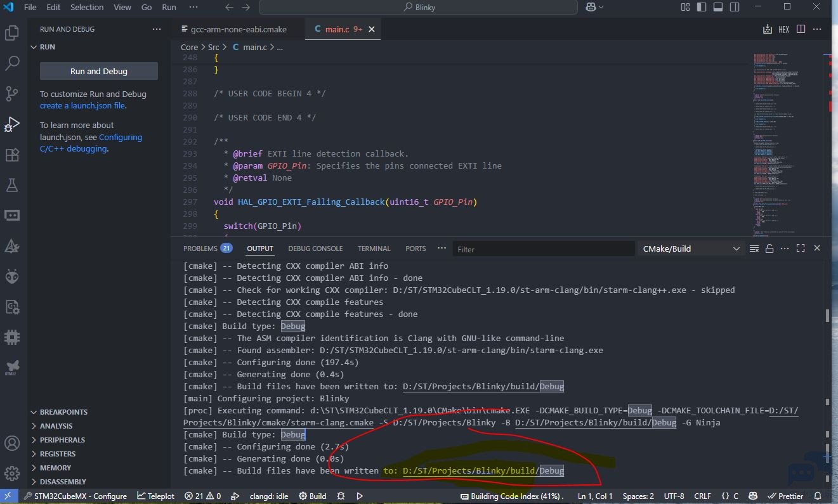Clear the output with the list icon
Viewport: 838px width, 504px height.
(x=754, y=249)
